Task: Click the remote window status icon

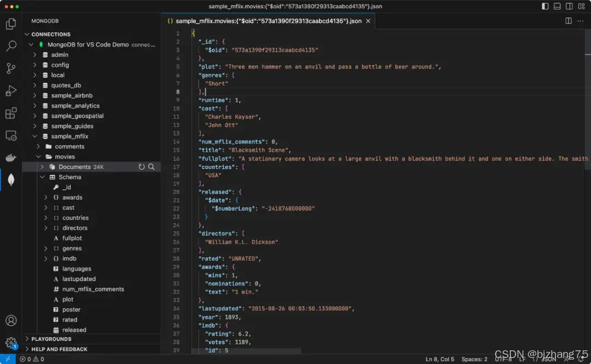Action: [x=8, y=359]
